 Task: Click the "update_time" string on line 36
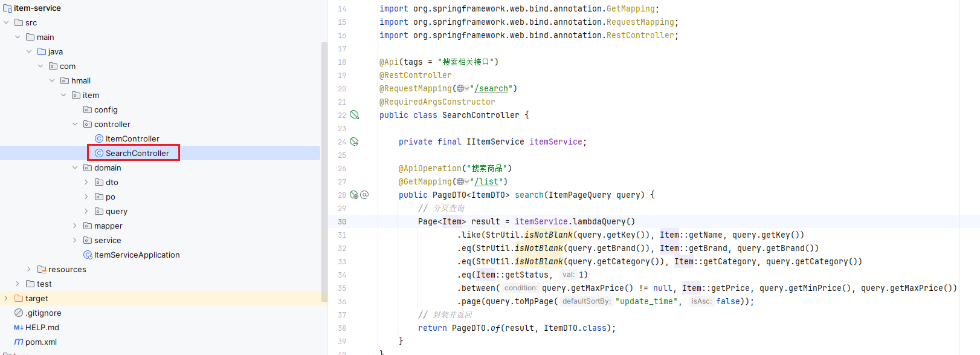646,301
